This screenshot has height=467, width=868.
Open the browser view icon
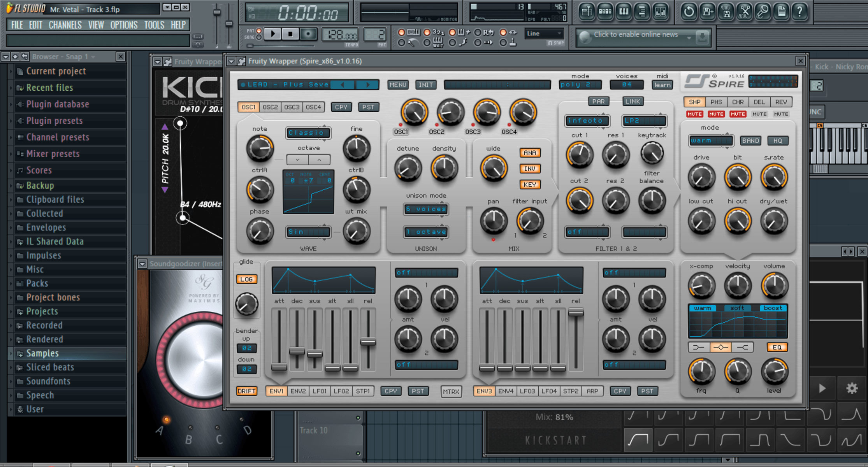(x=642, y=12)
